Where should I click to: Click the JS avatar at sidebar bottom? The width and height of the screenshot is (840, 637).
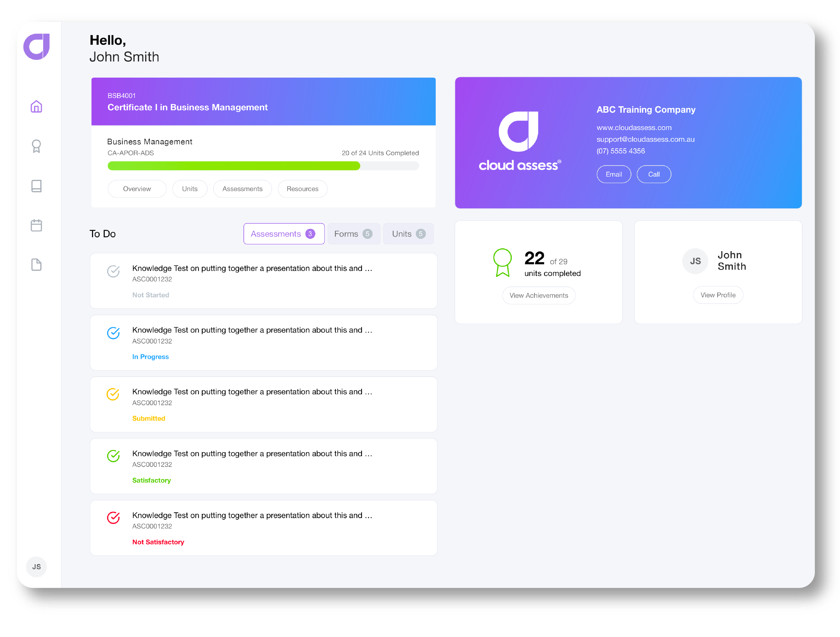[36, 567]
